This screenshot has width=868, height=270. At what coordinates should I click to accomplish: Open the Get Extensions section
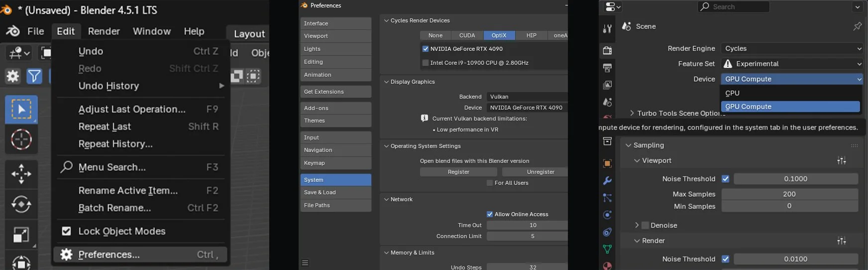click(335, 92)
